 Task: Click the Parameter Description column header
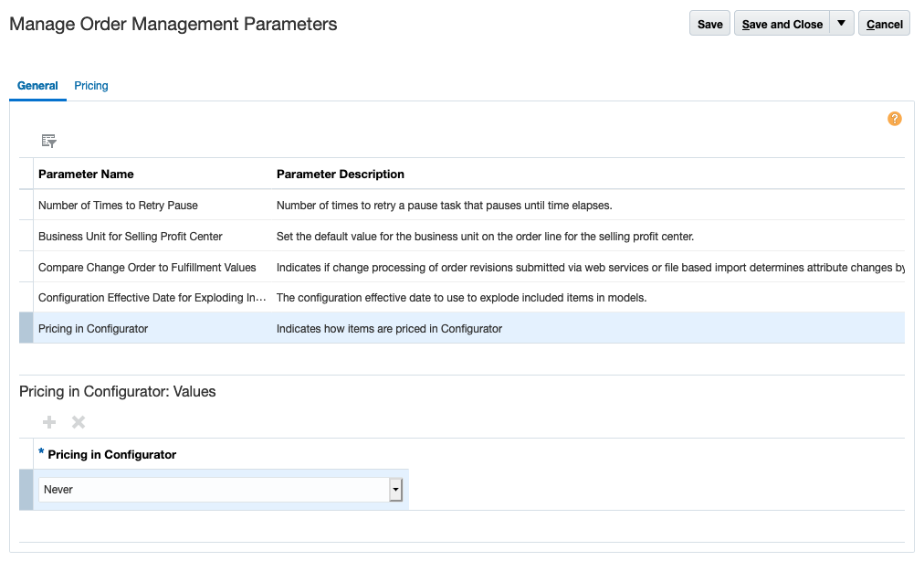pyautogui.click(x=340, y=174)
